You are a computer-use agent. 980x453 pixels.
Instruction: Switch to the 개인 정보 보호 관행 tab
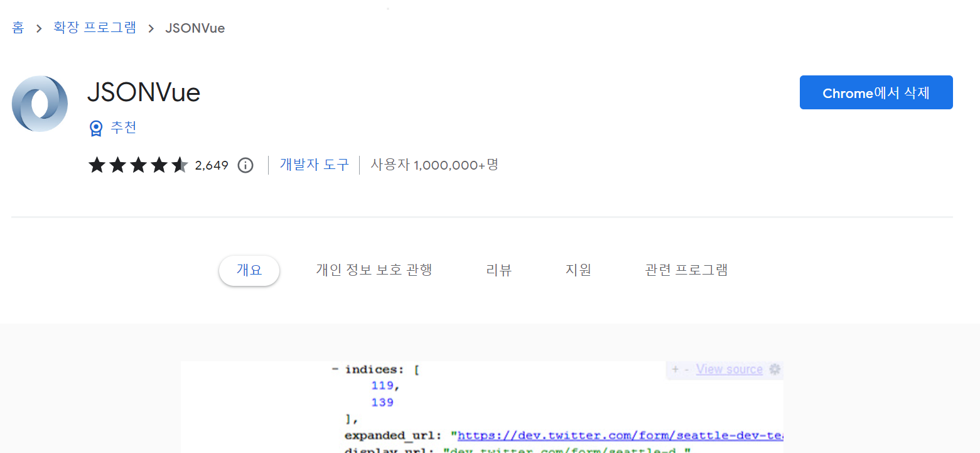click(374, 270)
